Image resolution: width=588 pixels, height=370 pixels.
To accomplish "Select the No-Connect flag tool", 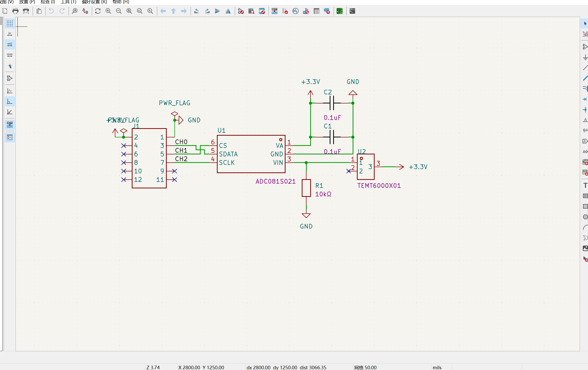I will pyautogui.click(x=585, y=99).
